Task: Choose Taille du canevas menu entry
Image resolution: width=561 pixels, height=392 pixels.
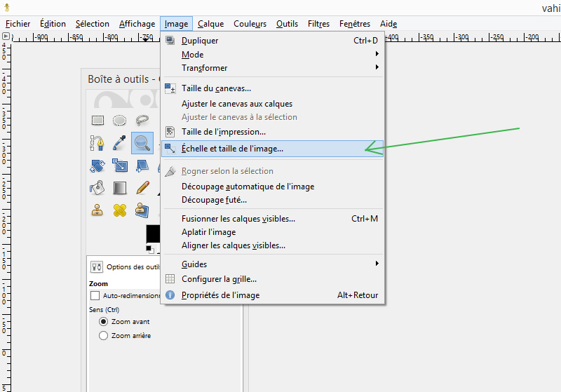Action: pyautogui.click(x=273, y=88)
